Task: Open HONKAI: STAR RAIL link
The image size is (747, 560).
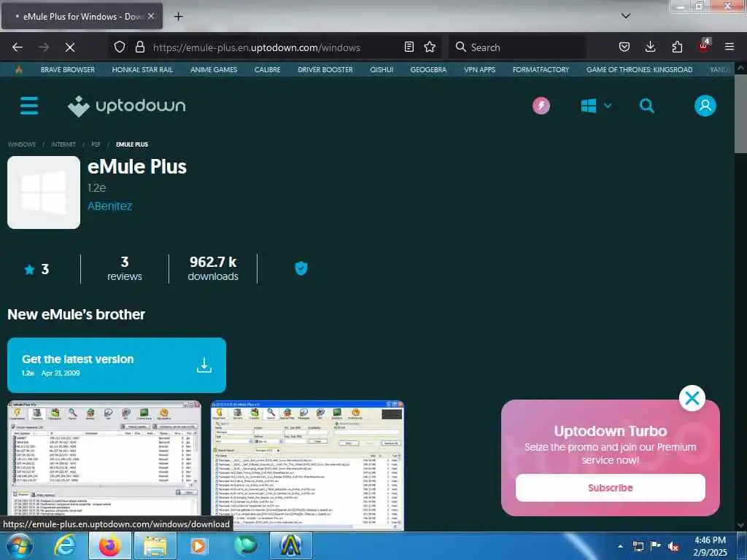Action: tap(142, 69)
